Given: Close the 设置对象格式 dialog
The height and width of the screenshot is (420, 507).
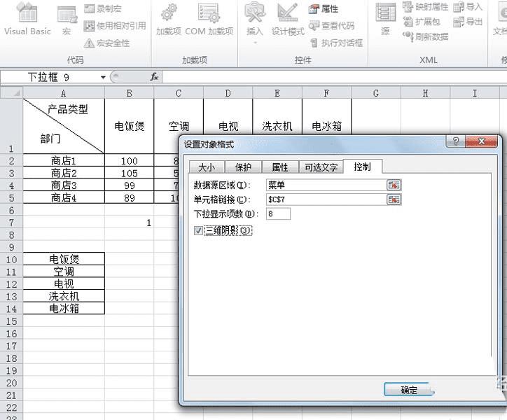Looking at the screenshot, I should (x=481, y=141).
